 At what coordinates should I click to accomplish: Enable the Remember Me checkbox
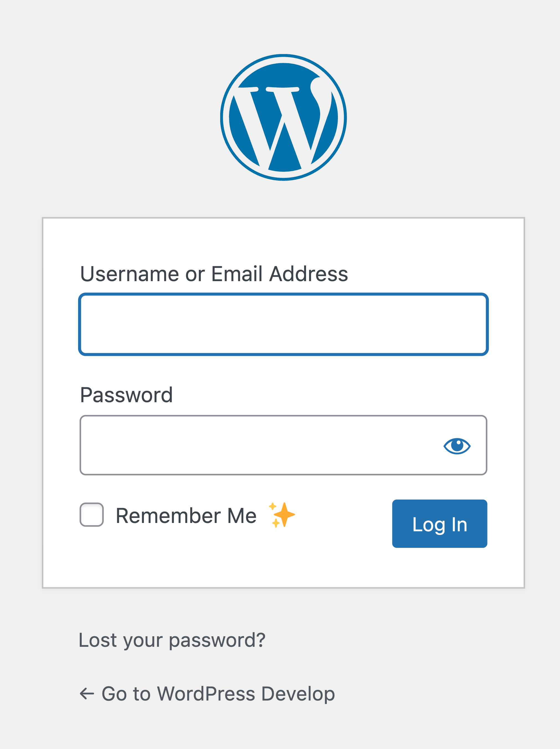[x=92, y=515]
